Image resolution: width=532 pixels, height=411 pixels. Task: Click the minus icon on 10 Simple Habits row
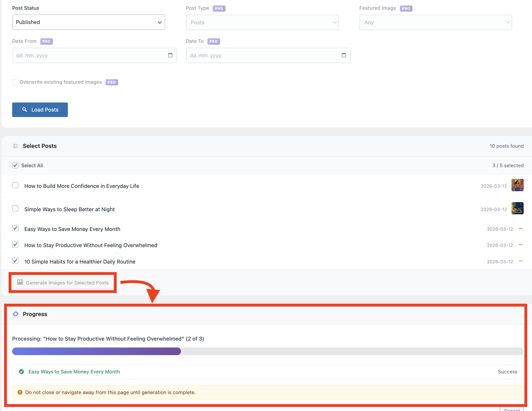coord(521,261)
